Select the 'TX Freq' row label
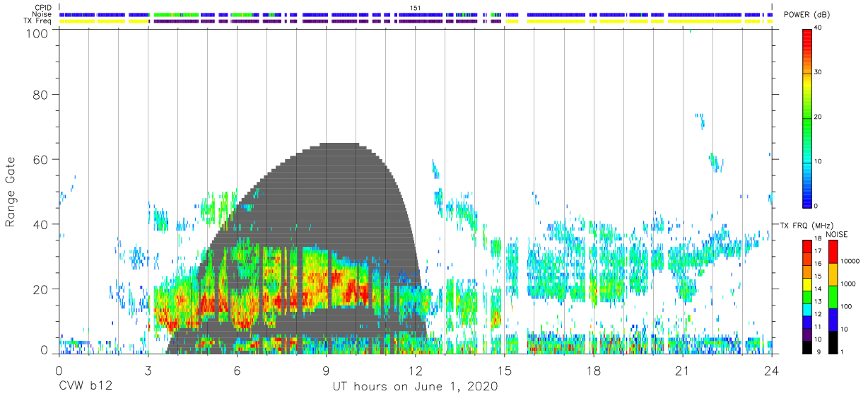Screen dimensions: 868x401 click(38, 21)
